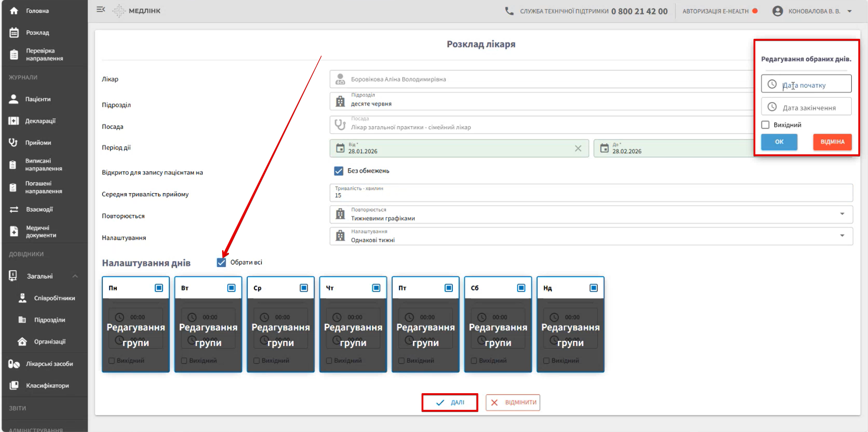Click the red ВІДМІНА button in popup
Image resolution: width=868 pixels, height=432 pixels.
[x=832, y=142]
